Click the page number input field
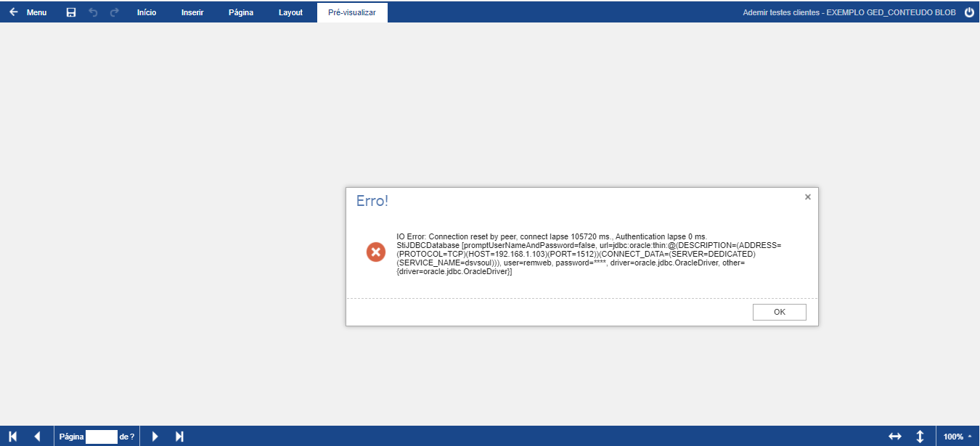Screen dimensions: 980x446 (x=101, y=437)
